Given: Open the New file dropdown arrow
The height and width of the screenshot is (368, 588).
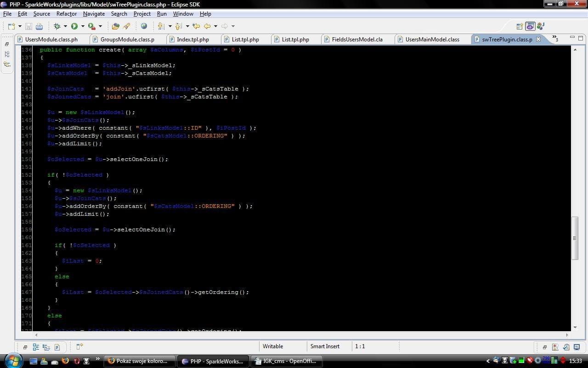Looking at the screenshot, I should click(20, 26).
